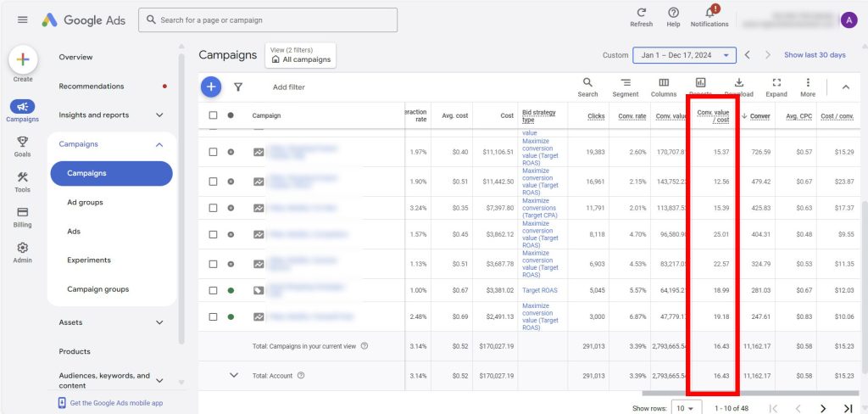Open the Show rows dropdown
This screenshot has height=414, width=868.
click(687, 408)
